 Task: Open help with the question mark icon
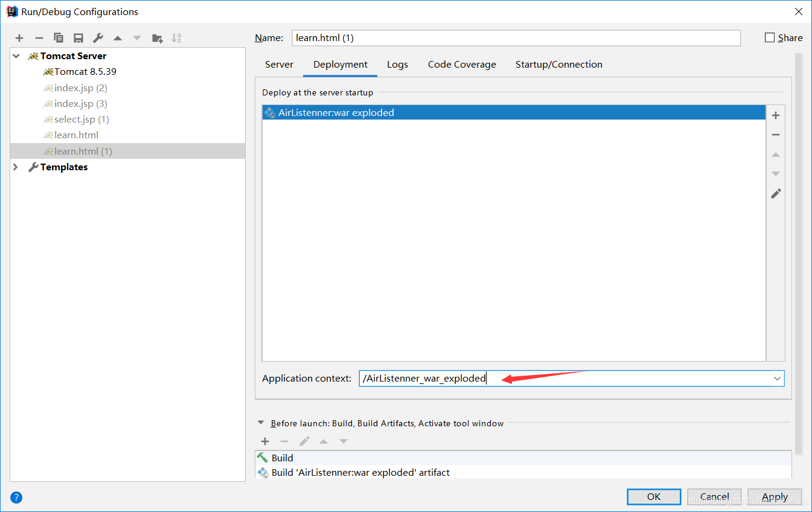16,498
